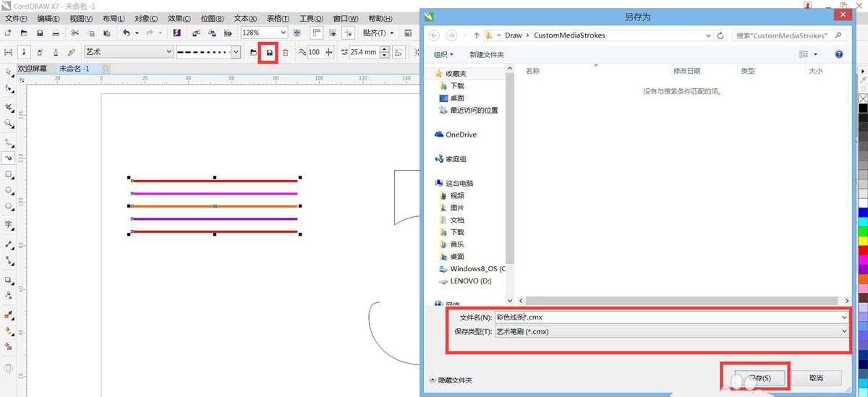Expand the 艺术 brush category dropdown
Image resolution: width=868 pixels, height=397 pixels.
169,52
